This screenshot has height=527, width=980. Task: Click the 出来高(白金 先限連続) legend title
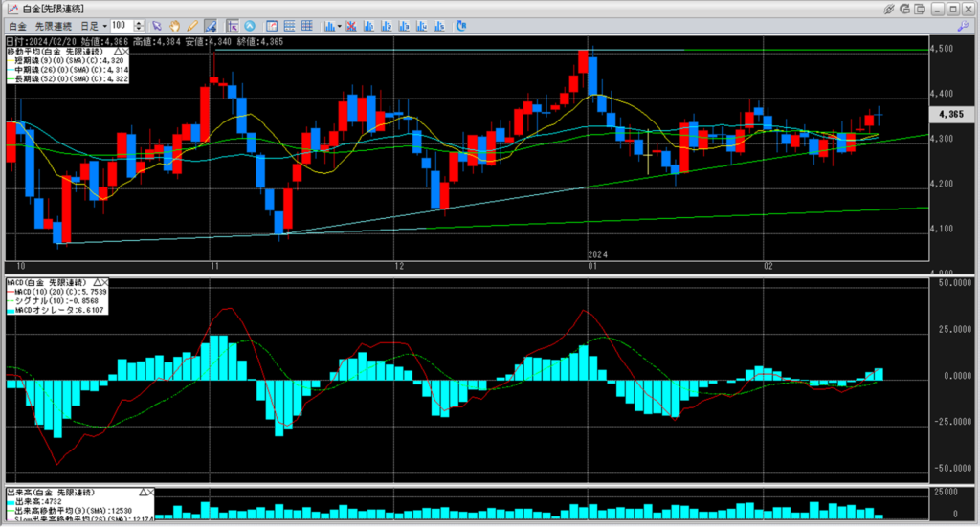[x=51, y=492]
